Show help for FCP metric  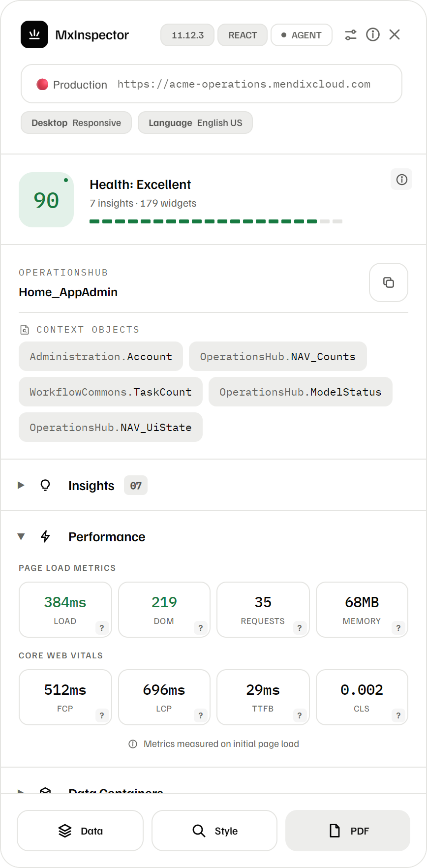102,715
